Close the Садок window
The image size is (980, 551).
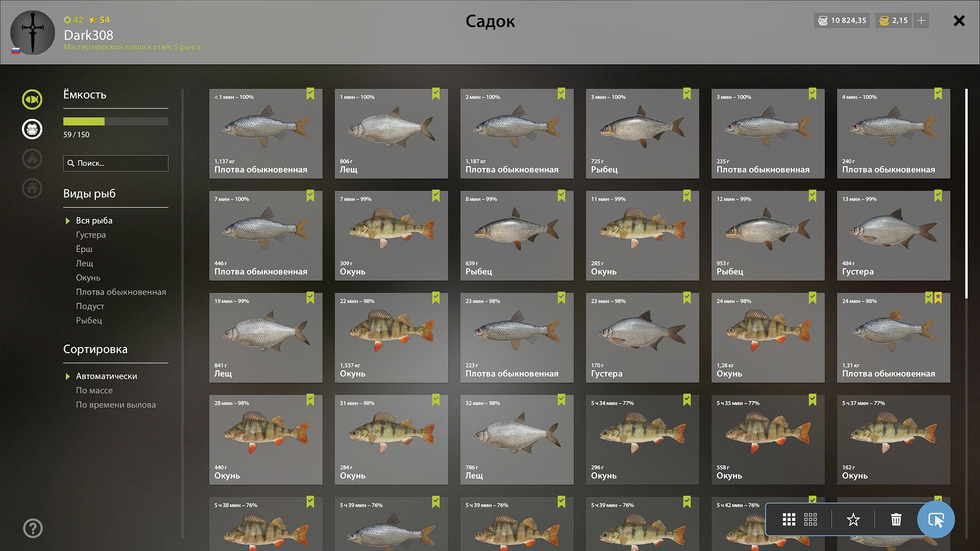959,21
